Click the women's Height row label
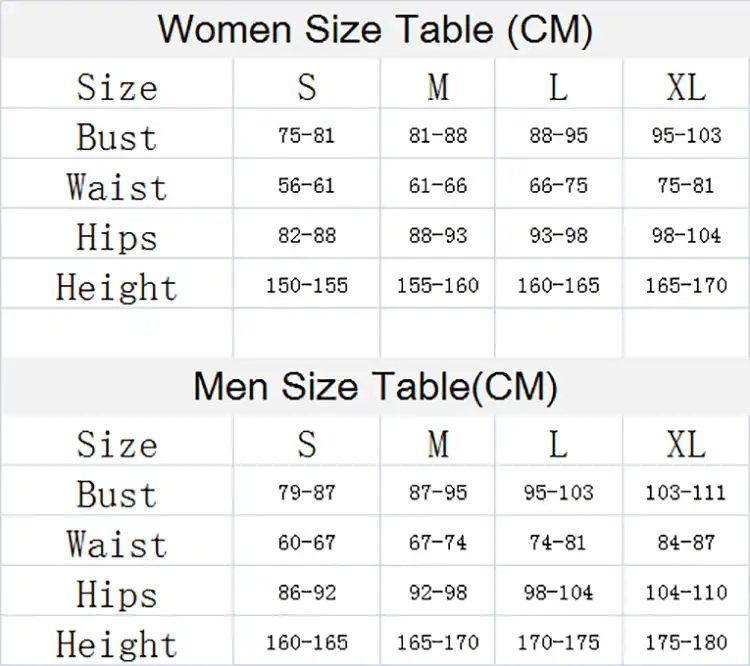 pyautogui.click(x=117, y=287)
